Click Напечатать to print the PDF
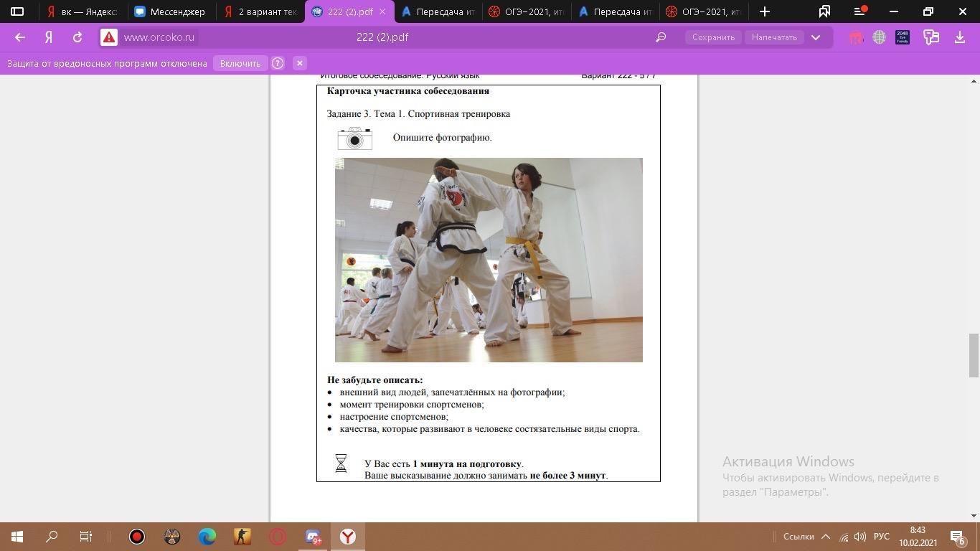The width and height of the screenshot is (980, 551). tap(774, 37)
